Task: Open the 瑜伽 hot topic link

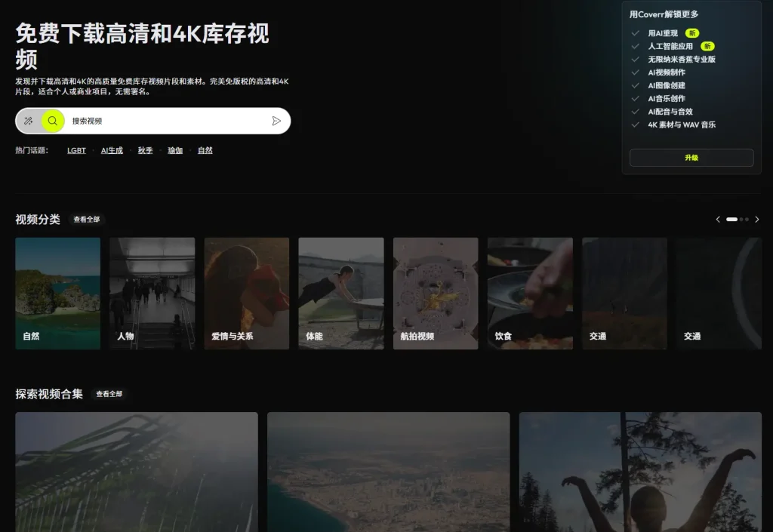Action: click(175, 150)
